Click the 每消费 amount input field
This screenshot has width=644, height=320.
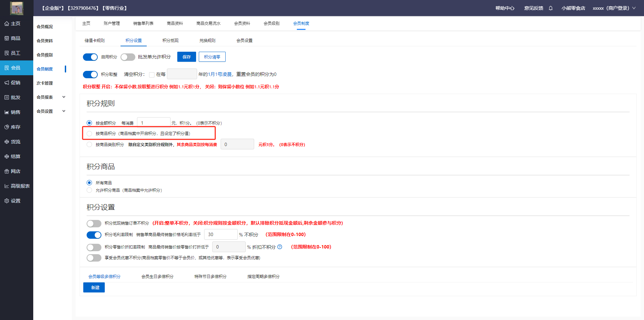[154, 123]
